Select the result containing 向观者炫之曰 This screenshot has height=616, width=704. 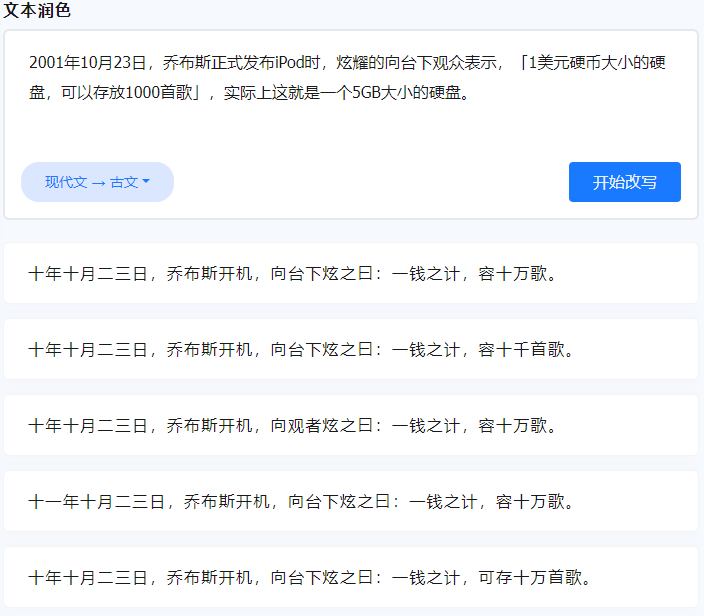[350, 425]
